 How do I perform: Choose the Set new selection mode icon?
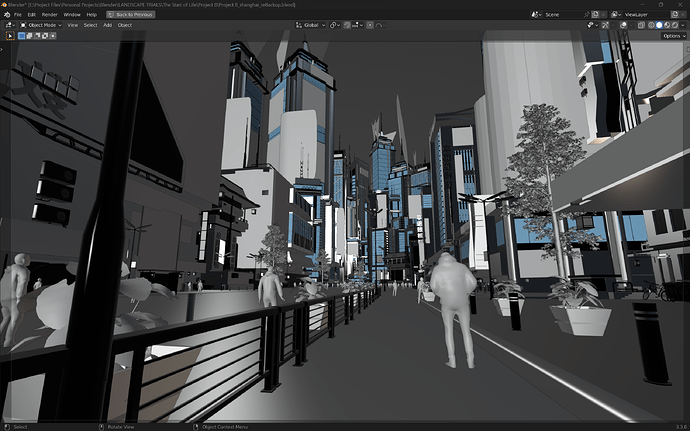pos(22,36)
